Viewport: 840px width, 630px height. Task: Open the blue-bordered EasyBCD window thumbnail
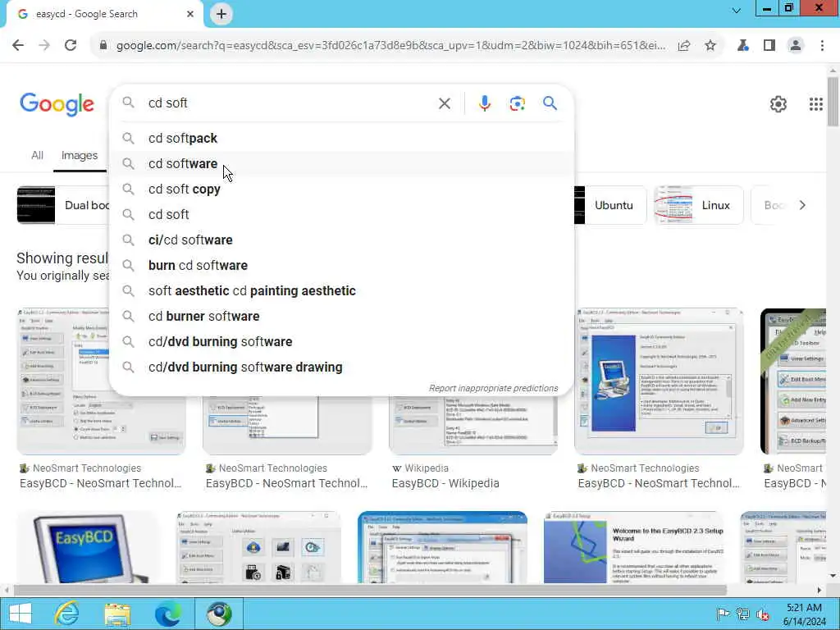(x=442, y=547)
